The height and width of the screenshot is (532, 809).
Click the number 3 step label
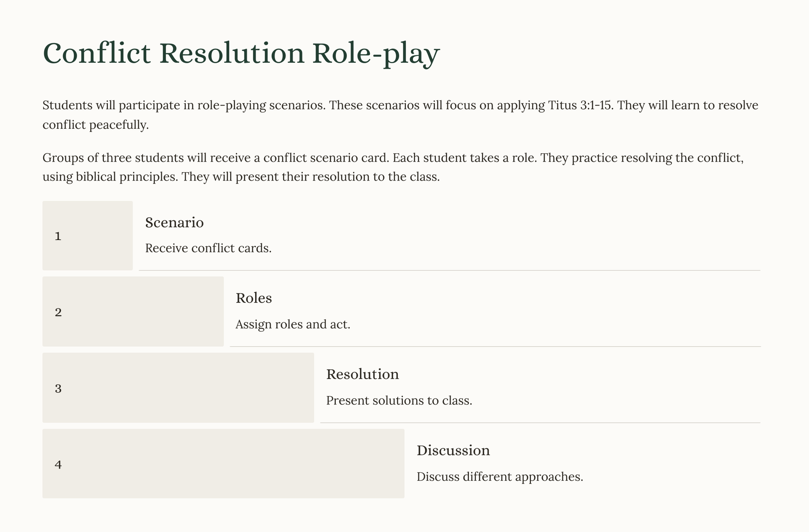pyautogui.click(x=58, y=389)
